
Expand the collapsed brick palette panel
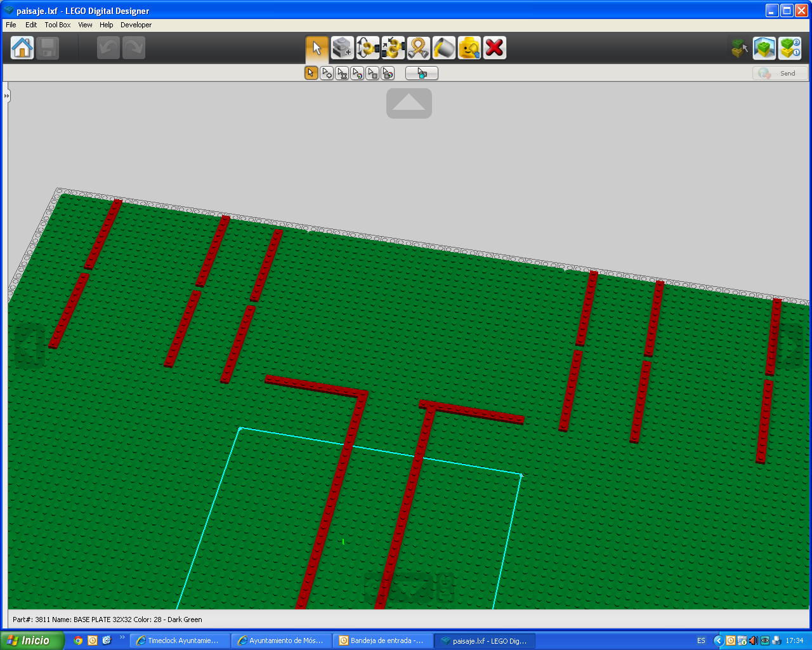[6, 96]
